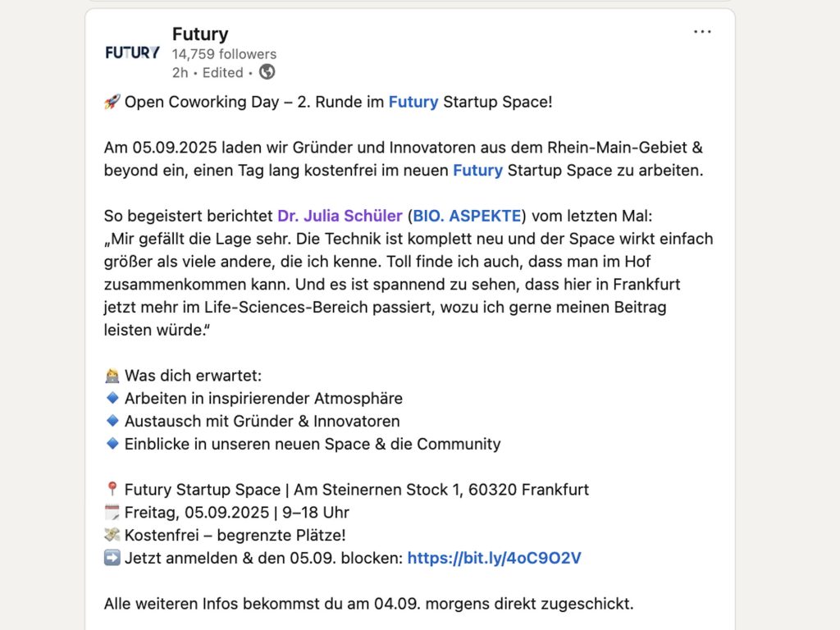Click the globe visibility icon beside Edited
840x630 pixels.
(x=266, y=73)
